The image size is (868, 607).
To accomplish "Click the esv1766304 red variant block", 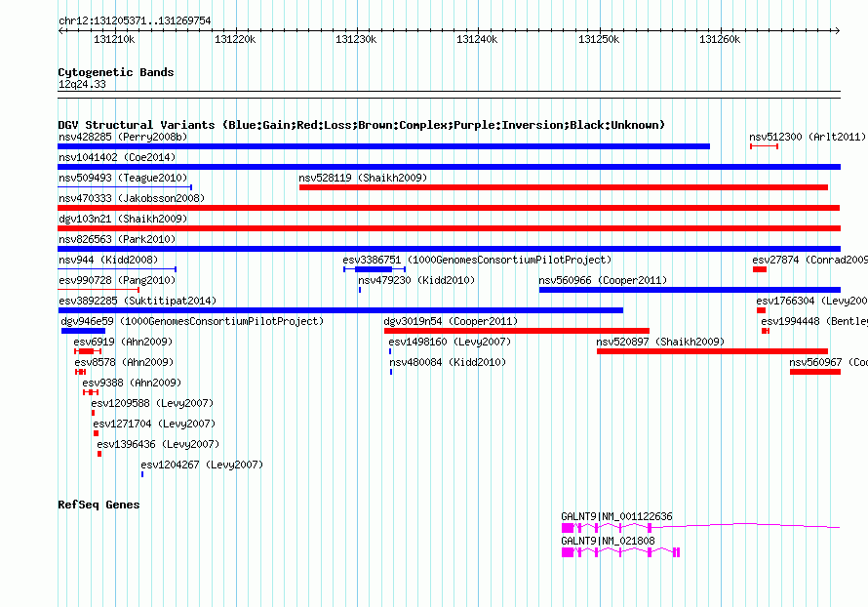I will (761, 310).
